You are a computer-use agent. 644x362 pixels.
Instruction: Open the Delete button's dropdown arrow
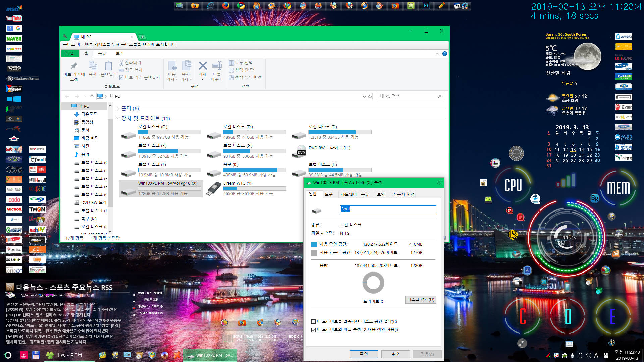point(203,80)
